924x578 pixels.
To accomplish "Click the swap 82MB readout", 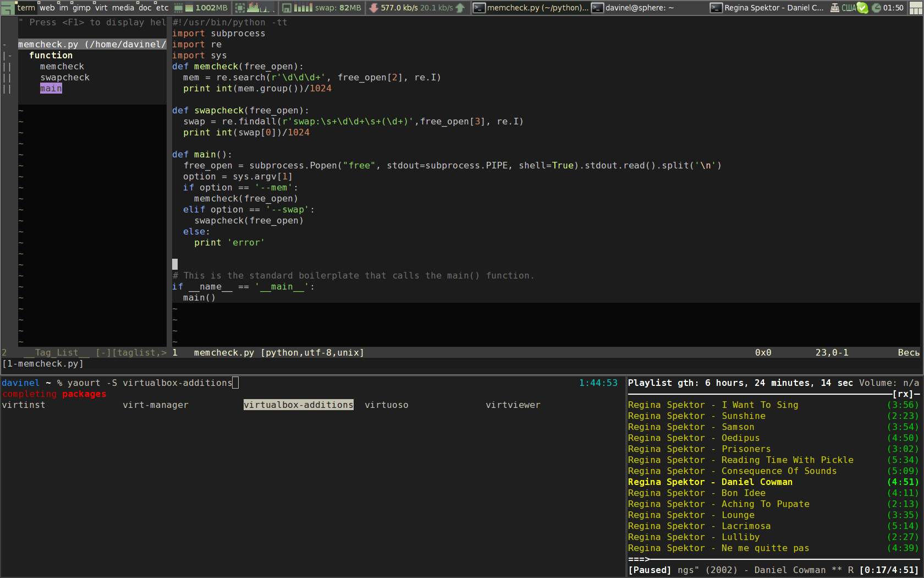I will pos(338,8).
